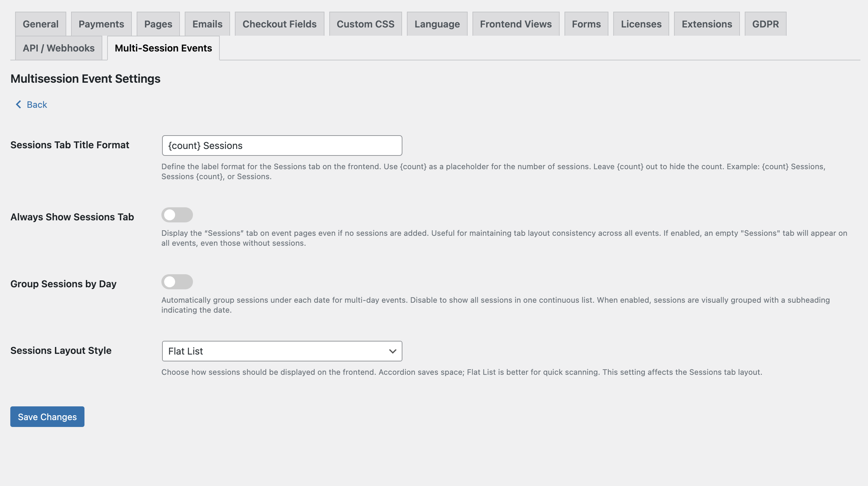Enable Always Show Sessions Tab toggle
Image resolution: width=868 pixels, height=486 pixels.
[x=177, y=215]
